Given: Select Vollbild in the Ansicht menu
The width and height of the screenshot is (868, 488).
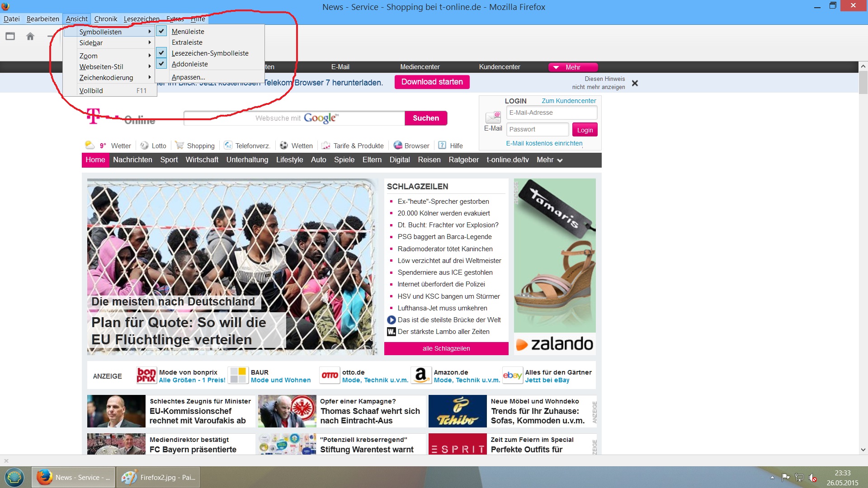Looking at the screenshot, I should (x=110, y=90).
